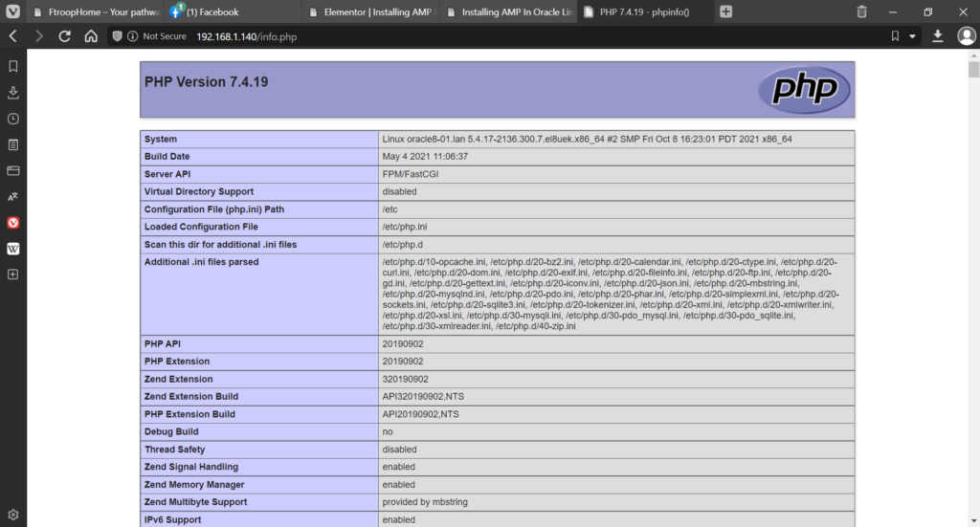Viewport: 980px width, 527px height.
Task: Go to the home page
Action: coord(91,37)
